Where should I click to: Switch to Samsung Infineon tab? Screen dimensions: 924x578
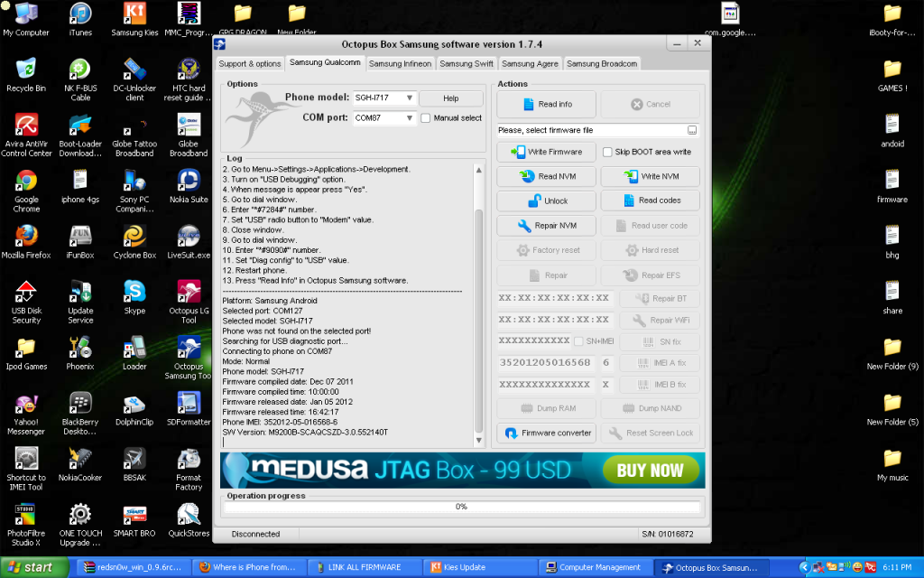pyautogui.click(x=400, y=64)
